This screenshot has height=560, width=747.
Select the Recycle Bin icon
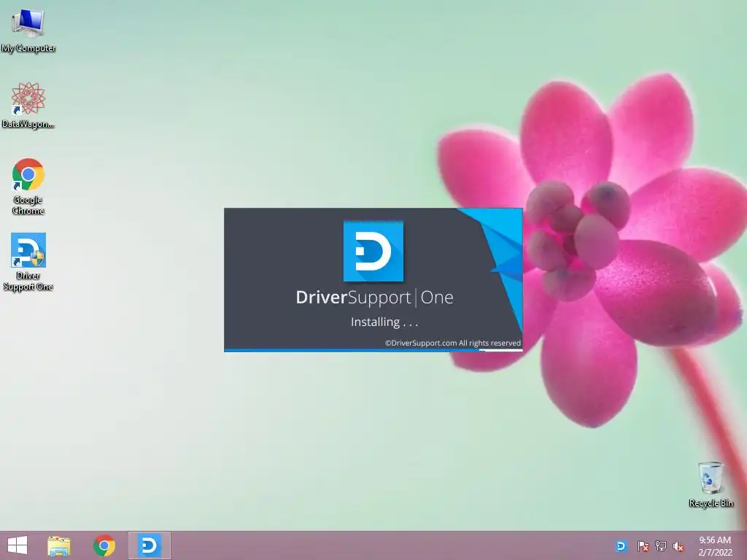(x=711, y=484)
